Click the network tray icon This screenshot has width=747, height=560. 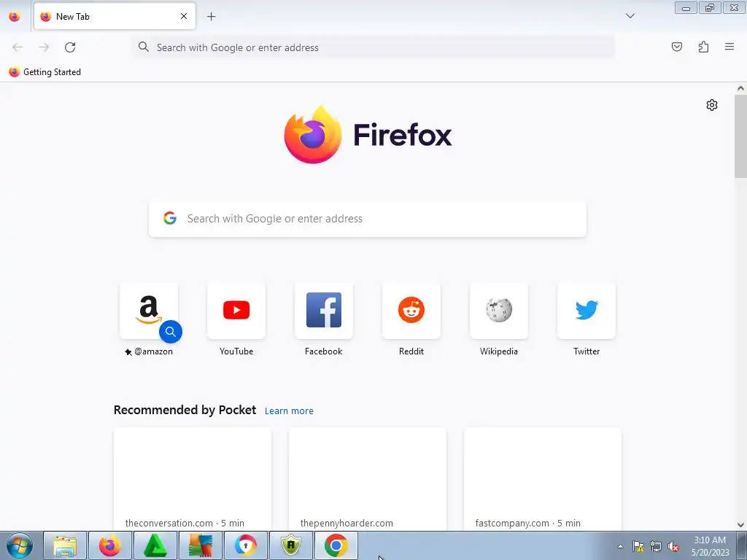(x=656, y=547)
